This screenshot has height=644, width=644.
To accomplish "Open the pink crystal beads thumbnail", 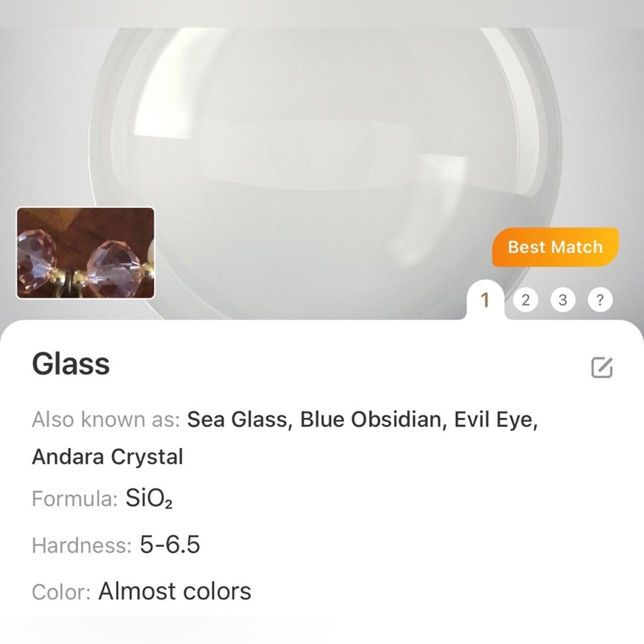I will (85, 253).
